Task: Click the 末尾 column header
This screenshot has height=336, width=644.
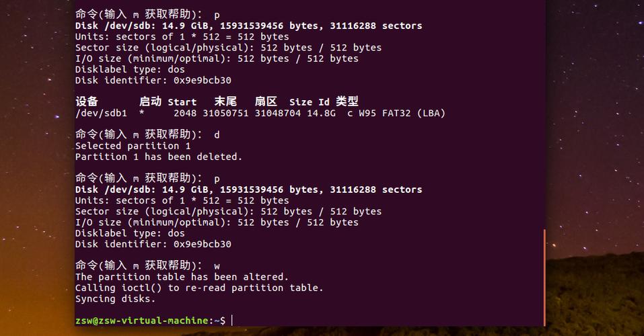Action: click(x=225, y=101)
